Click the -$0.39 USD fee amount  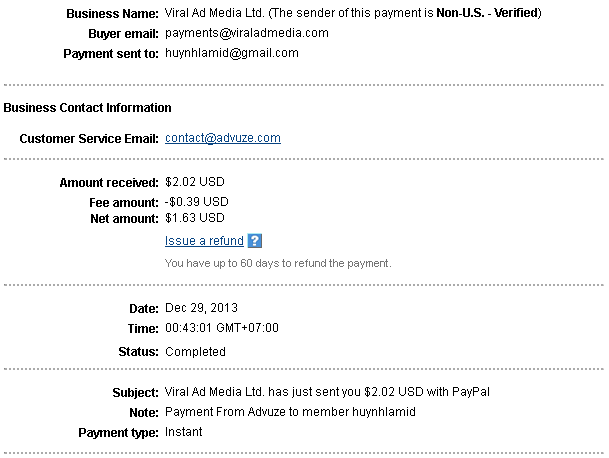(196, 201)
